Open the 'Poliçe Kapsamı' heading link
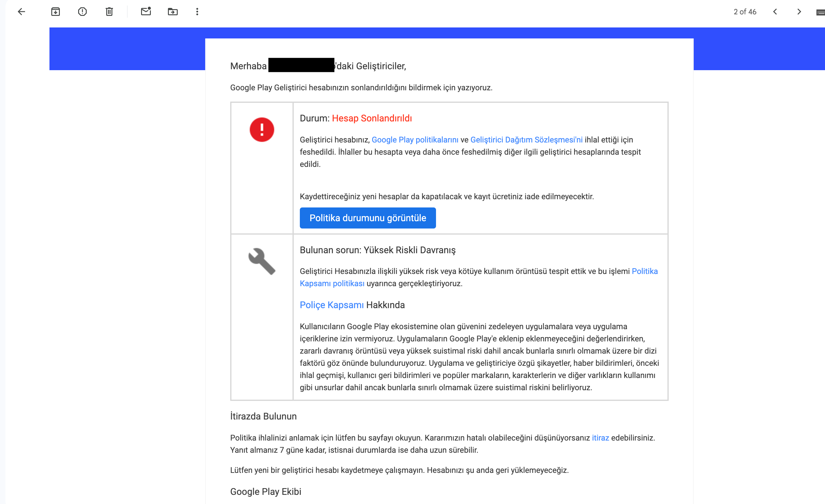Screen dimensions: 825x504 click(x=332, y=305)
